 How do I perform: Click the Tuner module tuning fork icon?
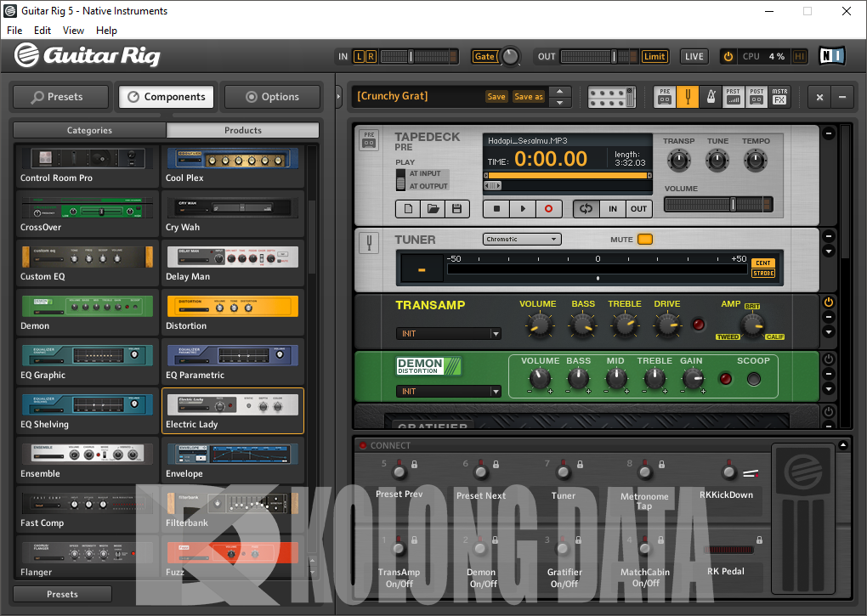(369, 243)
